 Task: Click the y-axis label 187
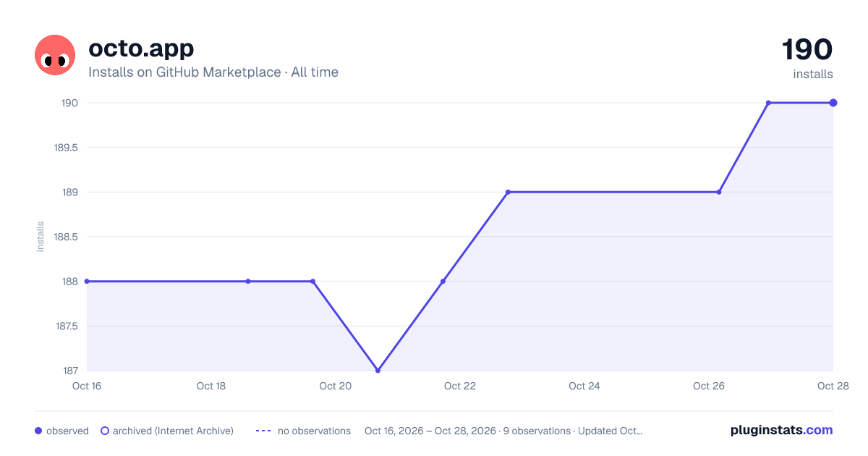pyautogui.click(x=69, y=371)
